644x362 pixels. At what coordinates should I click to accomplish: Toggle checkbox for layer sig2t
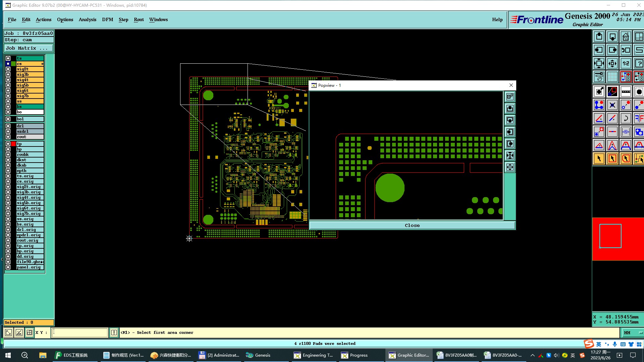tap(8, 69)
